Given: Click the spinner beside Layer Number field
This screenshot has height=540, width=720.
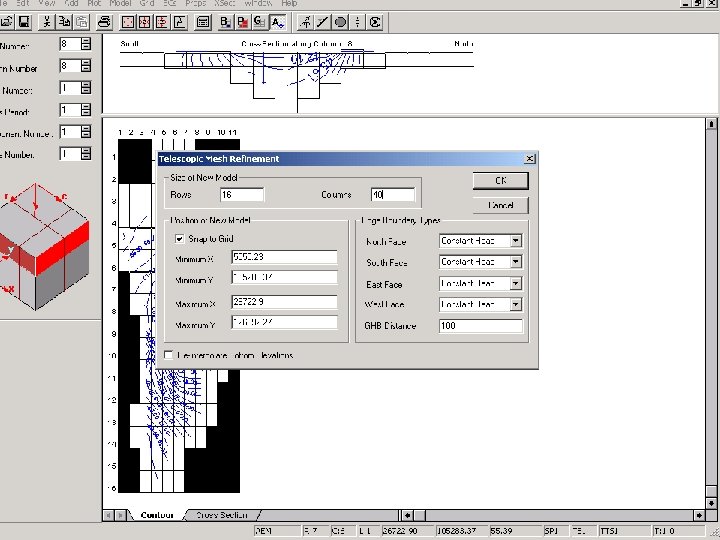Looking at the screenshot, I should click(86, 88).
